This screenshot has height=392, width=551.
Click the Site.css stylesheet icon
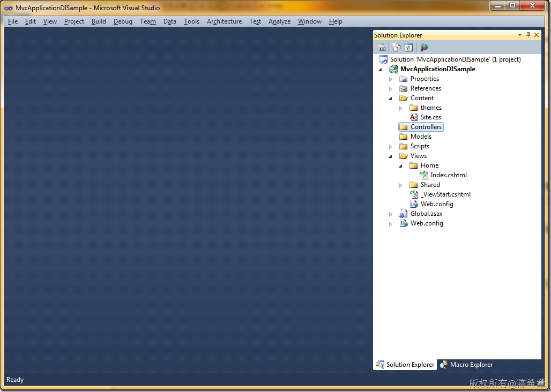point(414,117)
